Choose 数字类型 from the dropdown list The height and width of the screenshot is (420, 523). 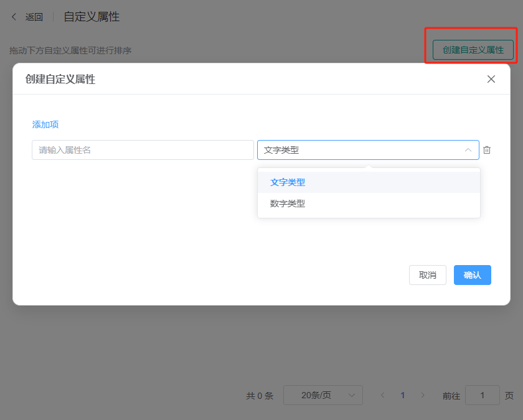[x=288, y=203]
